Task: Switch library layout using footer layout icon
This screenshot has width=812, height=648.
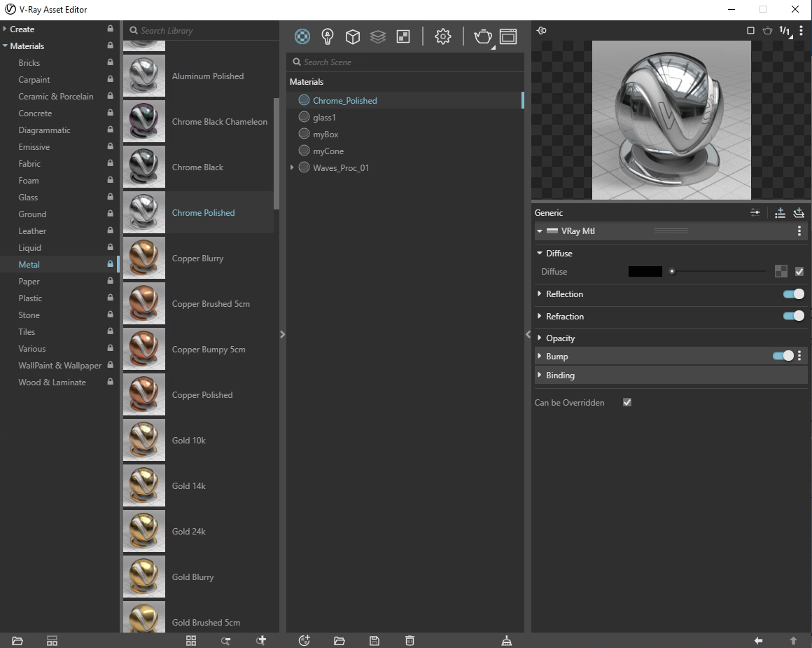Action: (52, 641)
